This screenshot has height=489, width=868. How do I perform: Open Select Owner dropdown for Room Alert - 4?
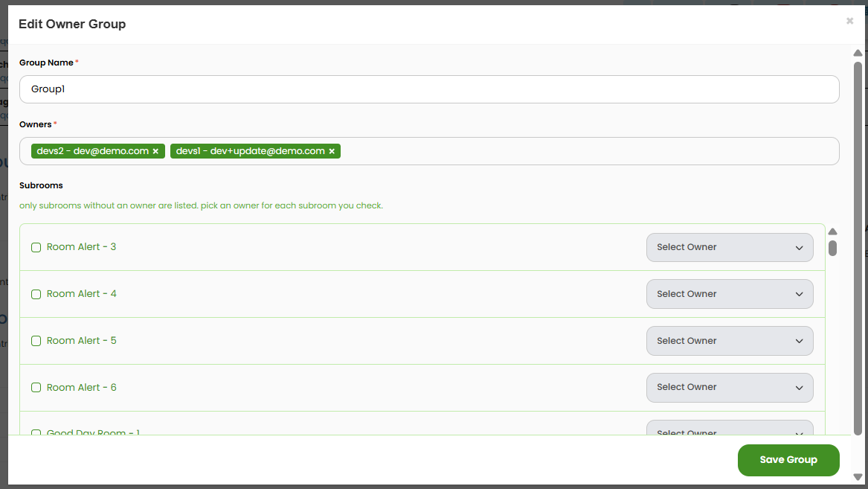coord(730,294)
